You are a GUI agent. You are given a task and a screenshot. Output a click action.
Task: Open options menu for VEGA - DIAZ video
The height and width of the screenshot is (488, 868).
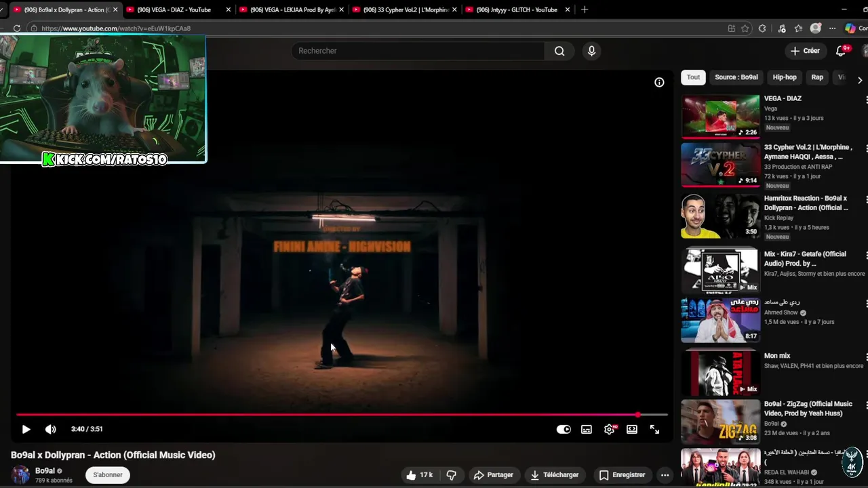(x=866, y=100)
